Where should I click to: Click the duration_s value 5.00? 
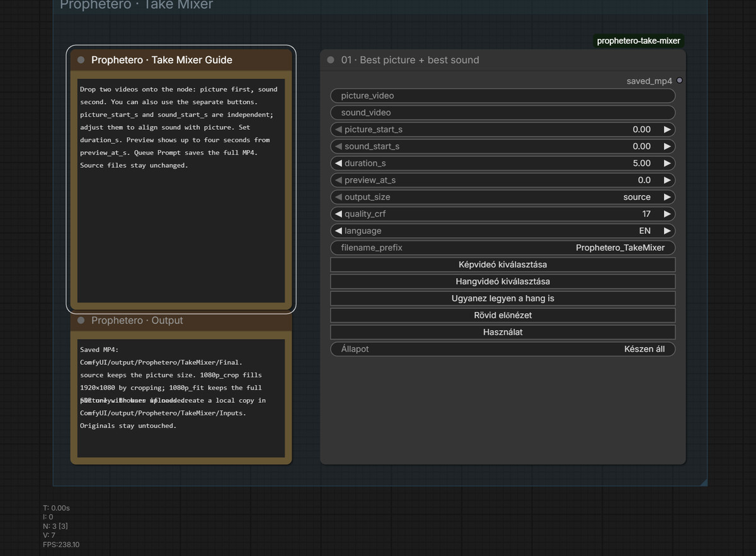641,163
